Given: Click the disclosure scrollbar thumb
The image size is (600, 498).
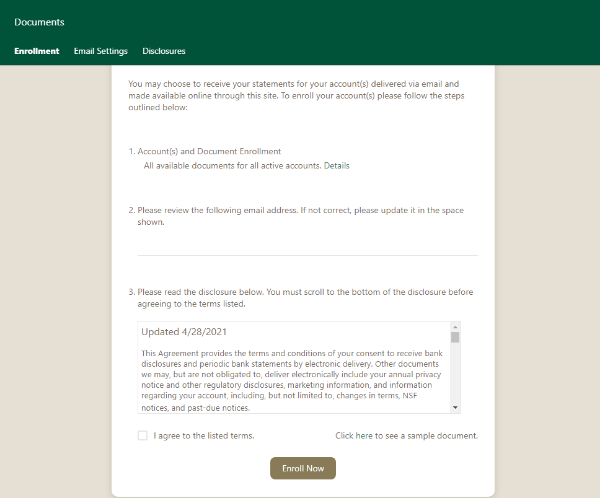Looking at the screenshot, I should (x=455, y=337).
